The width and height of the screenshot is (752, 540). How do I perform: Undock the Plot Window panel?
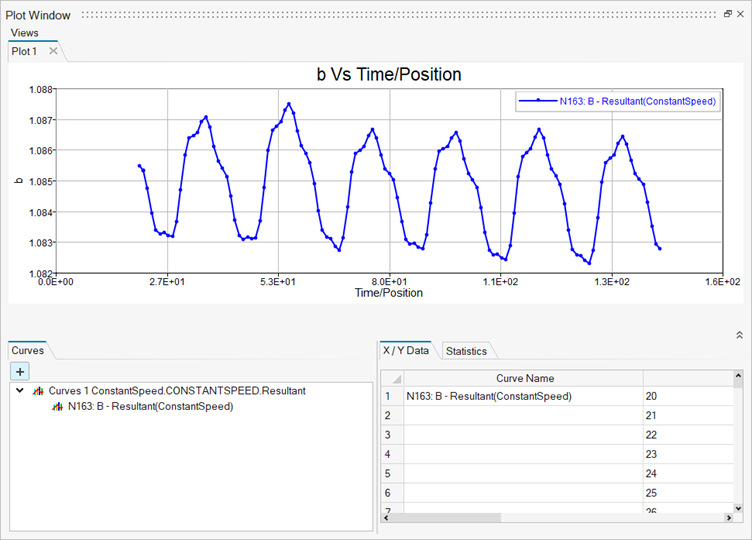(727, 15)
